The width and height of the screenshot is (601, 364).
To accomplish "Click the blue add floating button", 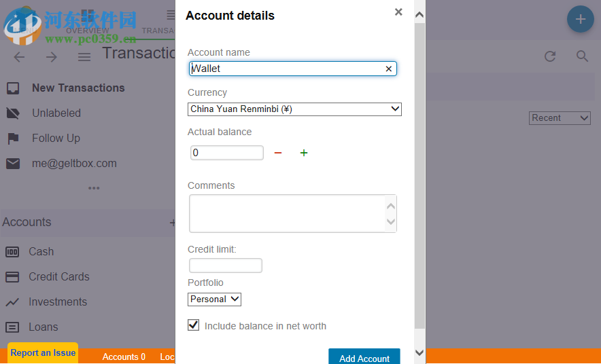I will point(580,20).
